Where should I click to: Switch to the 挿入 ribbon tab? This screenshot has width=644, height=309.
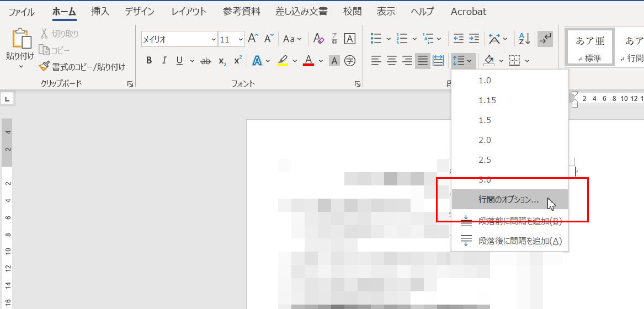click(100, 11)
